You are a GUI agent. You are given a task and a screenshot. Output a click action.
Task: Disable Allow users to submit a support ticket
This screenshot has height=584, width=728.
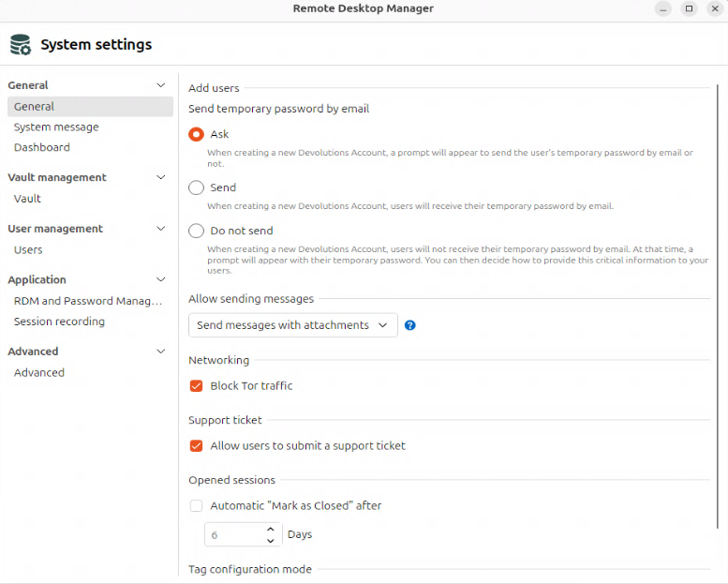coord(196,446)
